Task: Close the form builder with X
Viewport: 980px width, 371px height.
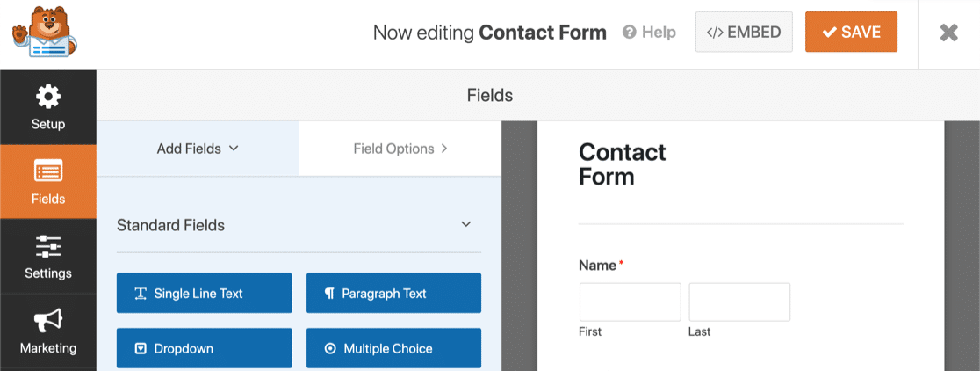Action: point(948,33)
